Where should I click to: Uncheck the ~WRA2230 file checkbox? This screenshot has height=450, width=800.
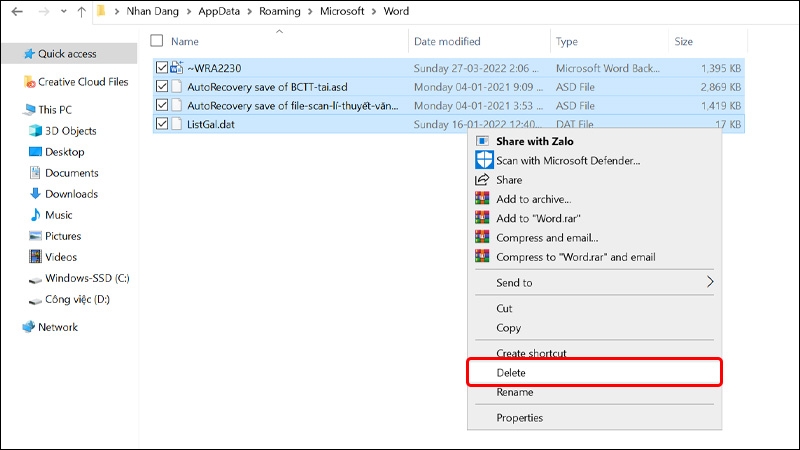[x=162, y=68]
